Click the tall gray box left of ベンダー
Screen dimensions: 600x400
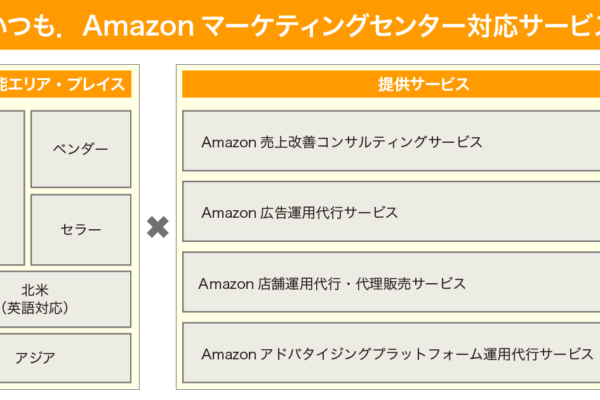coord(12,188)
